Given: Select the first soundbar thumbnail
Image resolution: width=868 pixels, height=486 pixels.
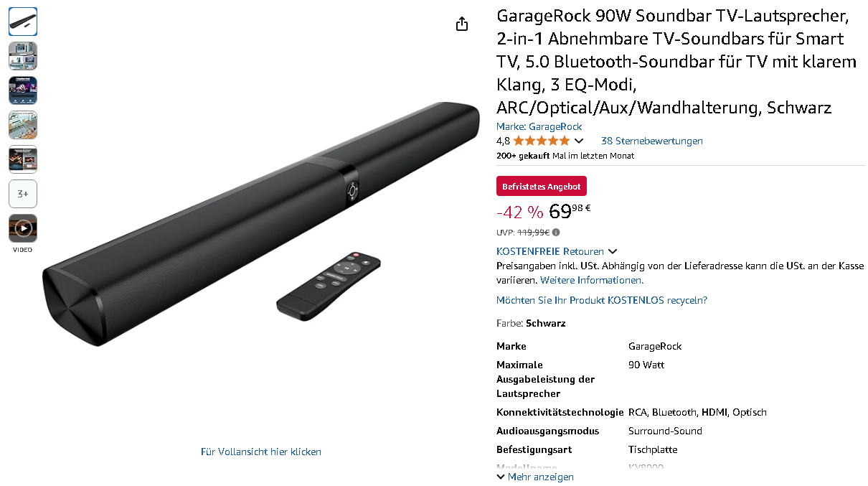Looking at the screenshot, I should tap(23, 22).
